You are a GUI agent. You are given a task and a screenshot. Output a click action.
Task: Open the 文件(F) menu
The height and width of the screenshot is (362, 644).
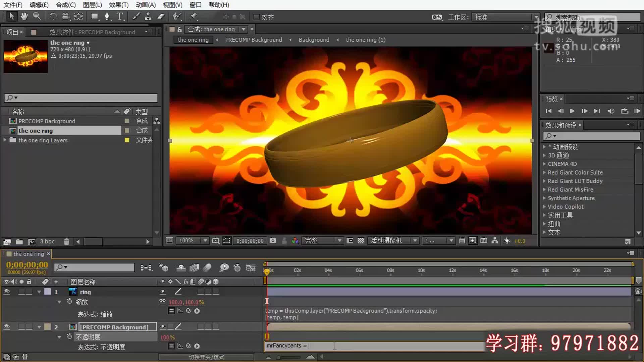click(x=13, y=5)
